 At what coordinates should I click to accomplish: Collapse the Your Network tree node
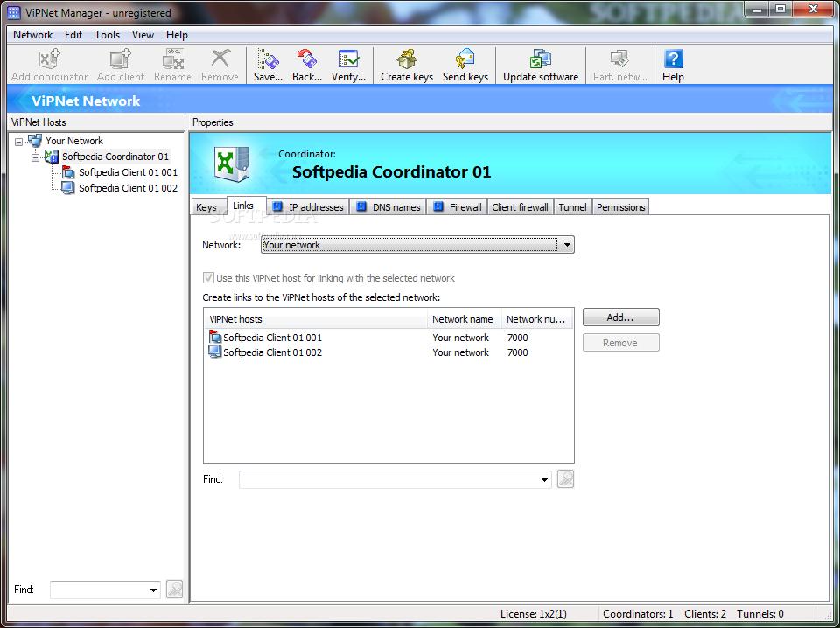point(18,142)
